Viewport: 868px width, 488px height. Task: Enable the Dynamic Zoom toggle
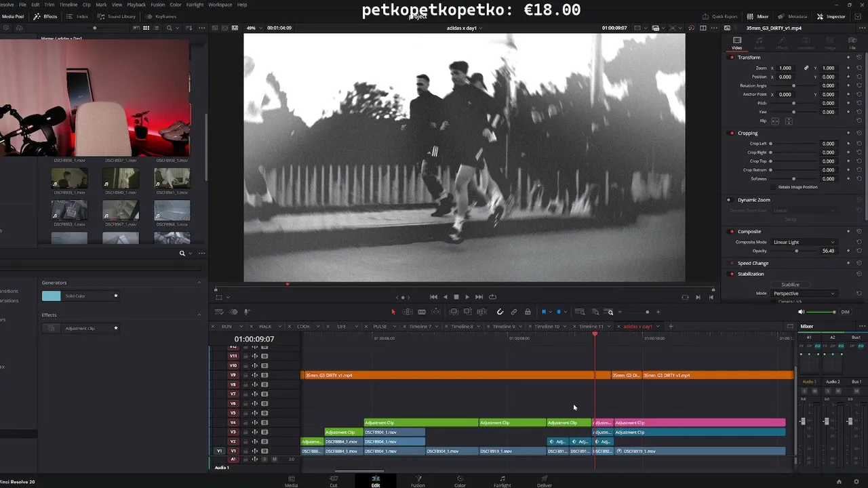click(729, 200)
